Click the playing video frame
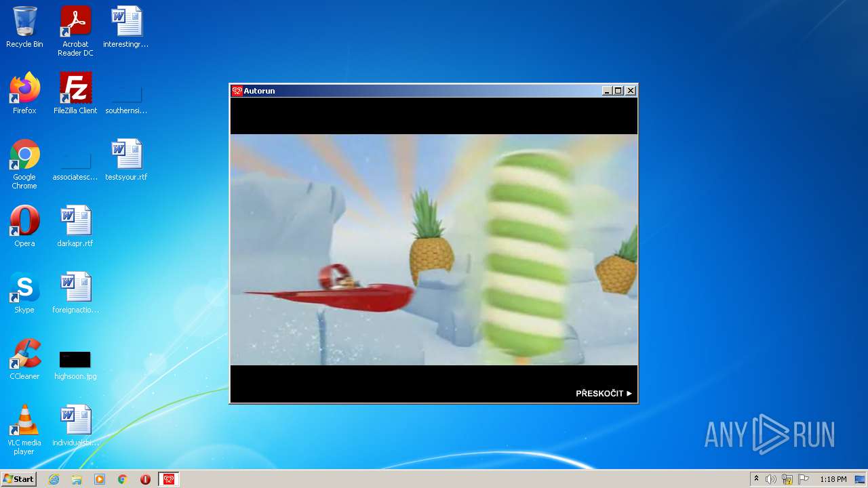The height and width of the screenshot is (488, 868). point(434,249)
